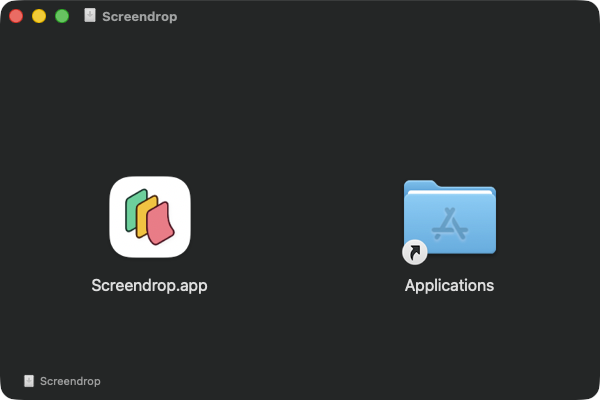Click Screendrop in the bottom path bar
The height and width of the screenshot is (400, 600).
[x=70, y=381]
